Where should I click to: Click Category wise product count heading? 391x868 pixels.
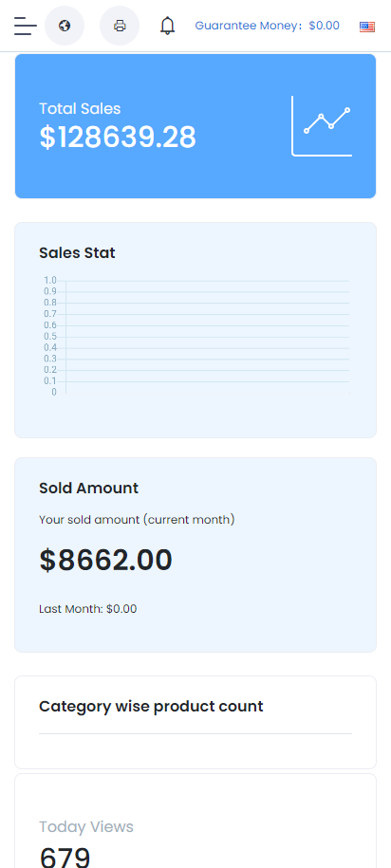151,707
